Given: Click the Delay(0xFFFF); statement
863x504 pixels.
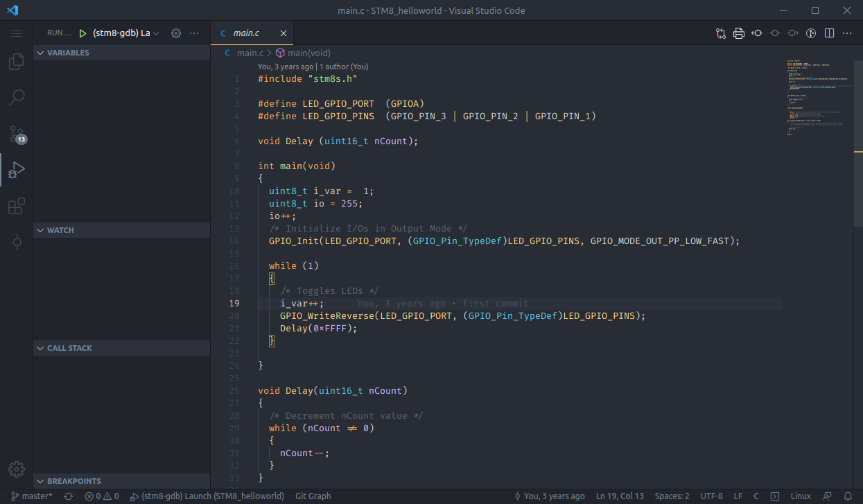Looking at the screenshot, I should click(x=319, y=329).
